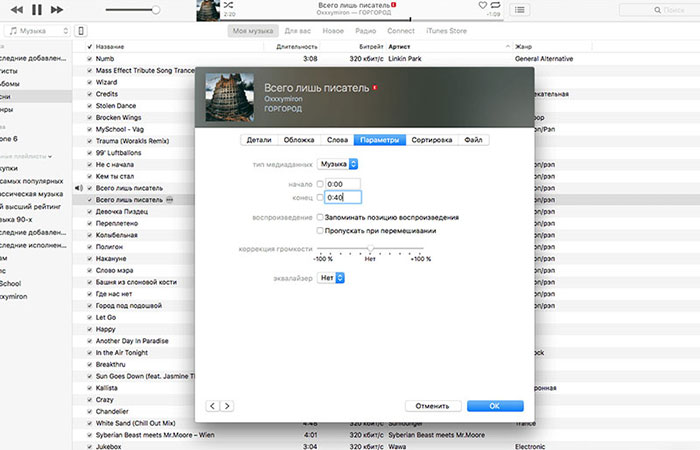Select Jukebox song row
700x450 pixels.
coord(108,446)
